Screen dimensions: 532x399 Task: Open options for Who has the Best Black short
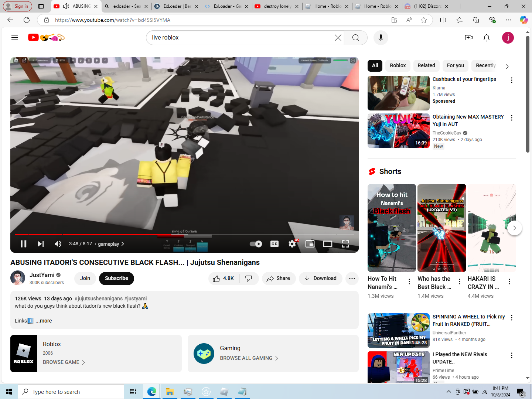tap(460, 282)
